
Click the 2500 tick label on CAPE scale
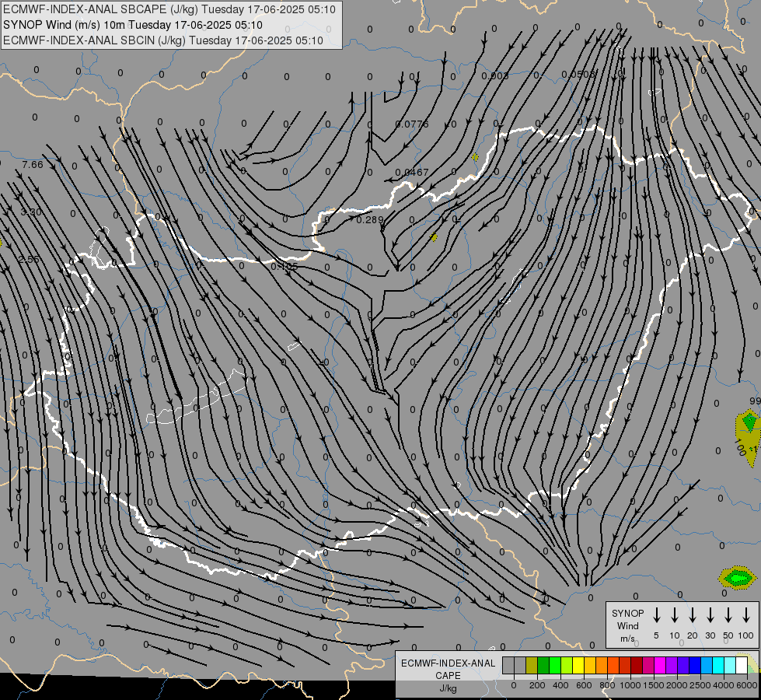point(700,685)
